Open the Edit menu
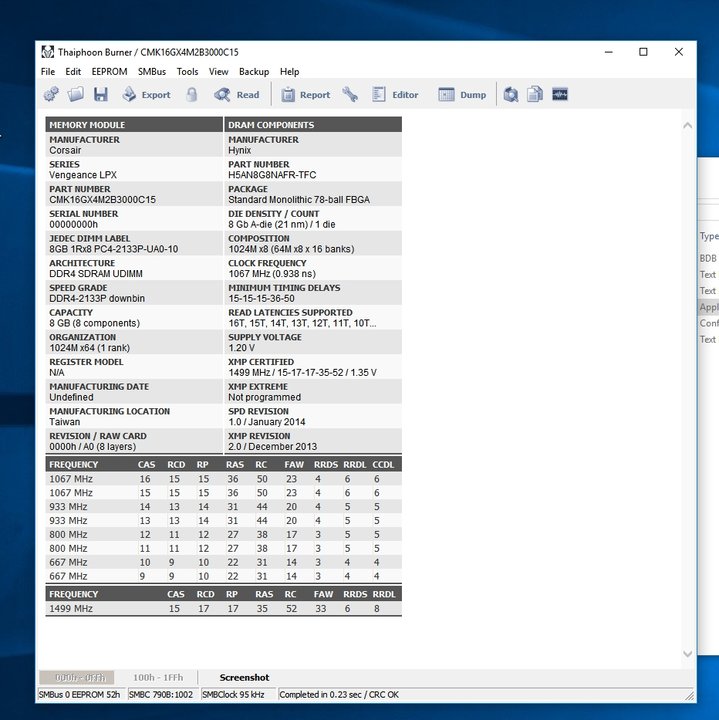The image size is (719, 720). (73, 72)
